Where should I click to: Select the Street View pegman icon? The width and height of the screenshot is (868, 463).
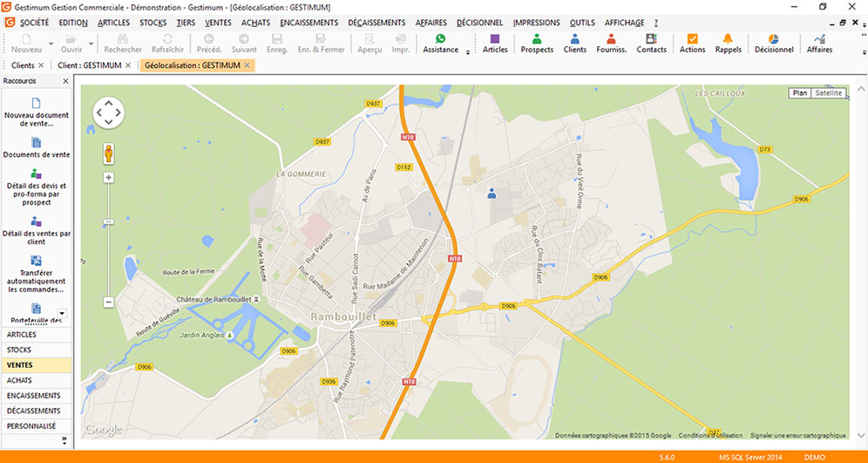(x=108, y=153)
